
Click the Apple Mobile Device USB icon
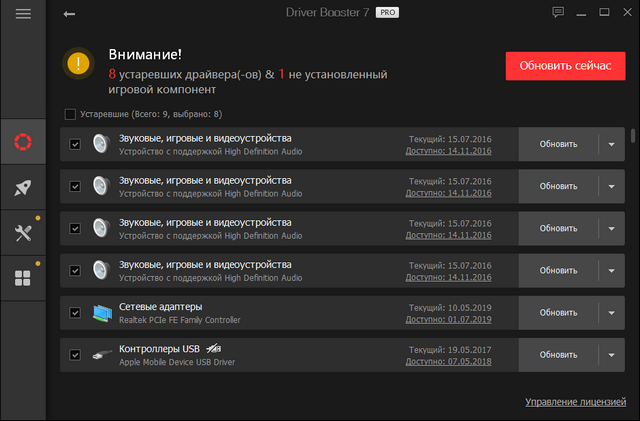point(101,354)
